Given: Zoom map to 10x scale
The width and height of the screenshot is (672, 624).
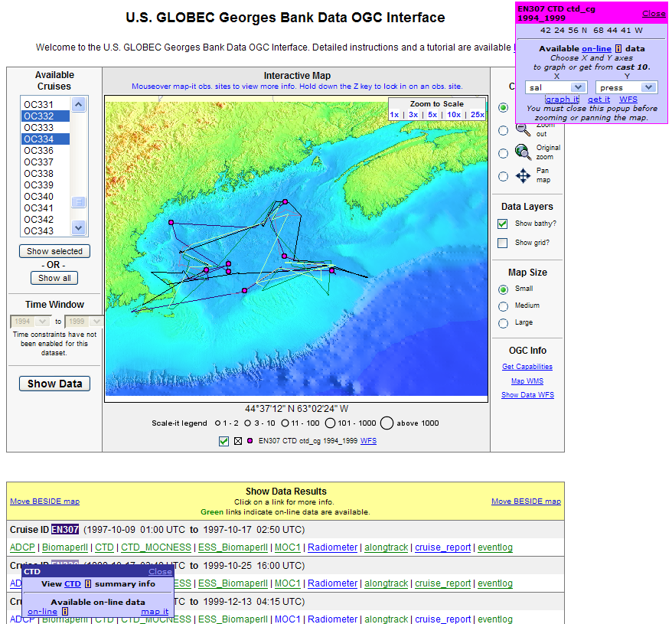Looking at the screenshot, I should pos(454,115).
